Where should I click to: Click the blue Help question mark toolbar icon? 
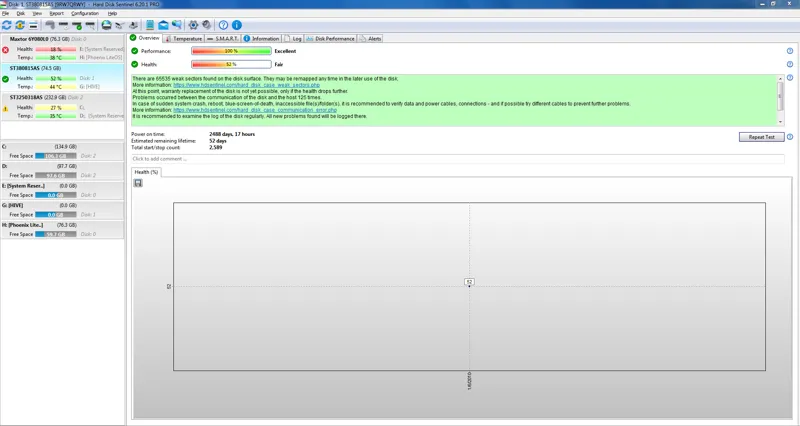[224, 25]
